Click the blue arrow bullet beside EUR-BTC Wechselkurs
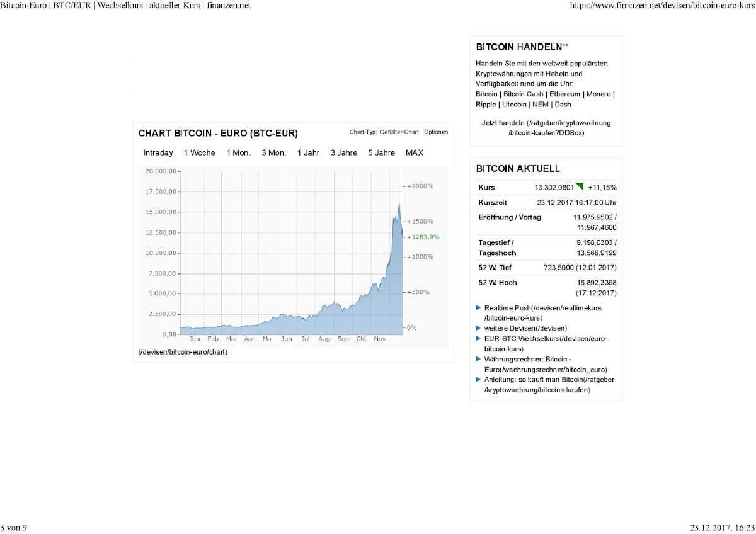Viewport: 756px width, 534px height. 479,338
